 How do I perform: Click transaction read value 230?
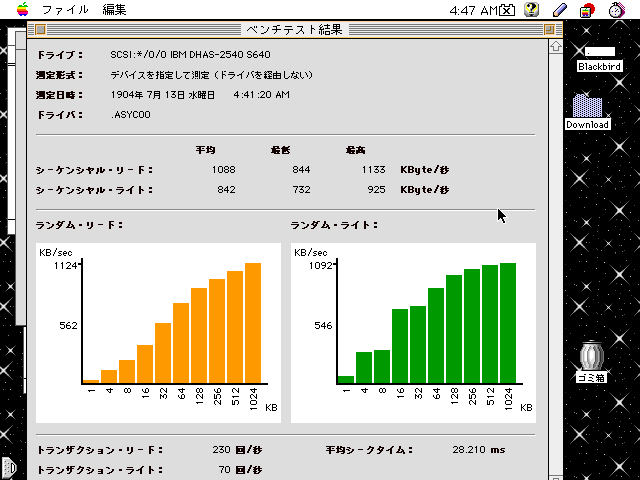point(221,450)
